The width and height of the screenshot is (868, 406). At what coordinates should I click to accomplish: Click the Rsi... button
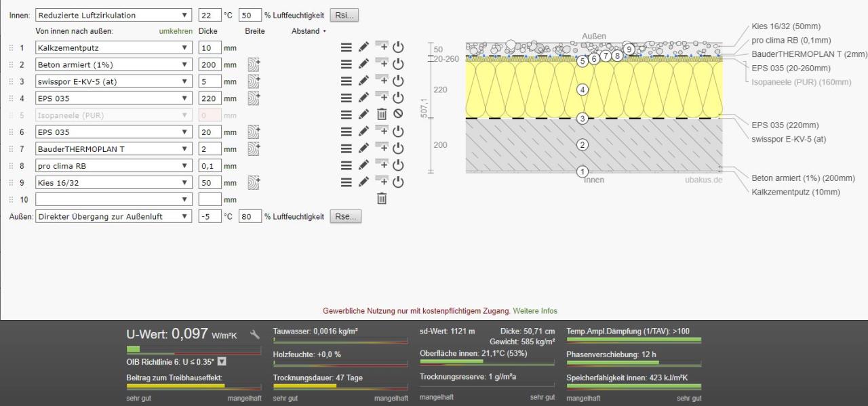344,15
